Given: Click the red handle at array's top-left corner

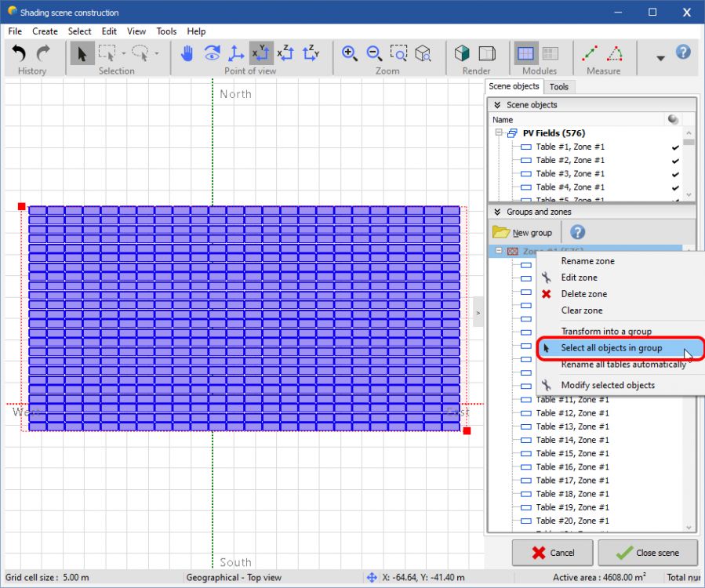Looking at the screenshot, I should [22, 207].
